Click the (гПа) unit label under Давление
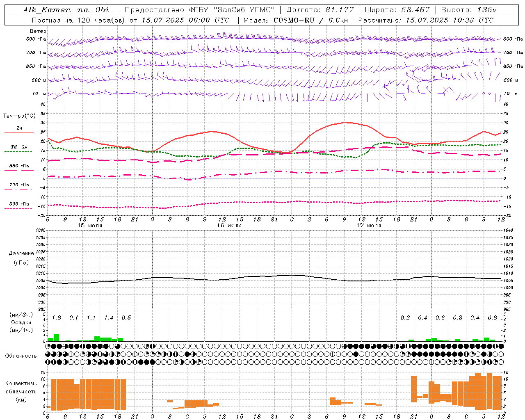 pyautogui.click(x=21, y=262)
